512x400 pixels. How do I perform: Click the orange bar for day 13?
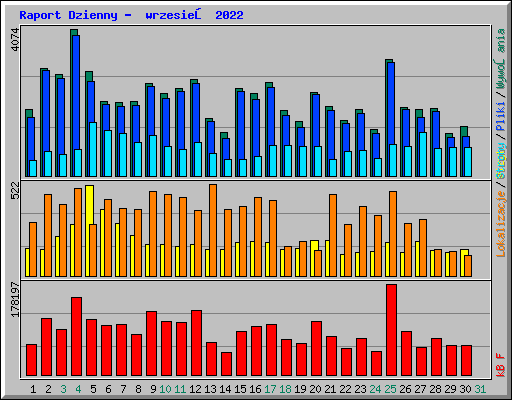point(213,230)
